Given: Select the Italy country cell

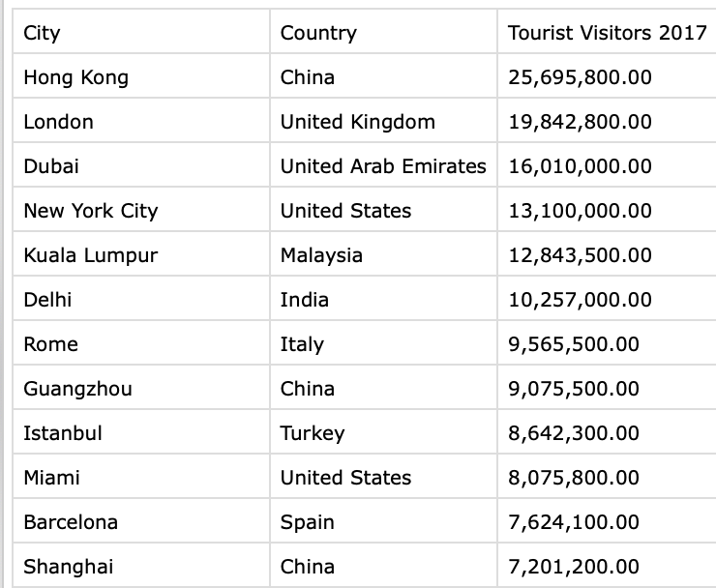Looking at the screenshot, I should tap(302, 344).
